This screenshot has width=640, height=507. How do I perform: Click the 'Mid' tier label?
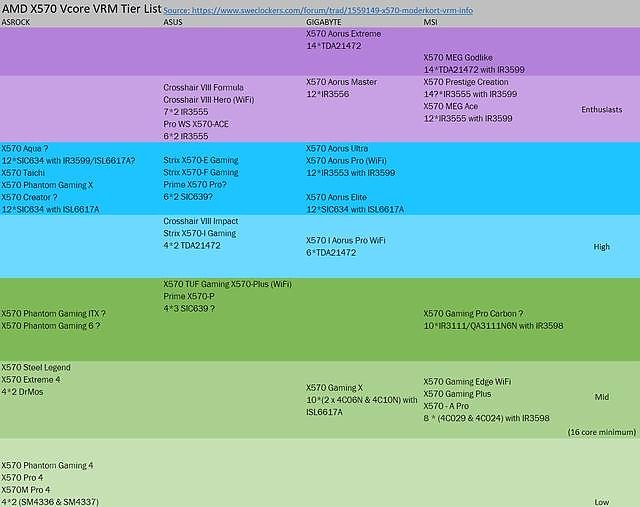(602, 397)
